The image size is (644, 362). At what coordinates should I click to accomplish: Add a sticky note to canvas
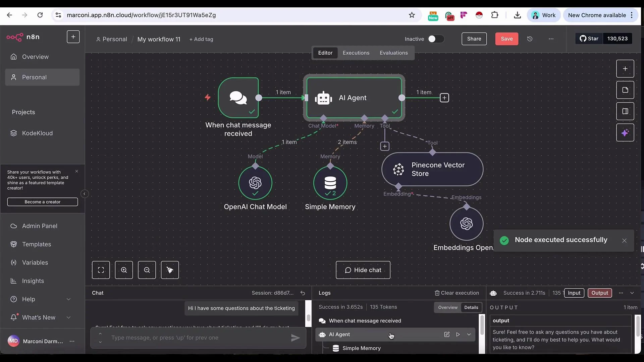point(625,90)
